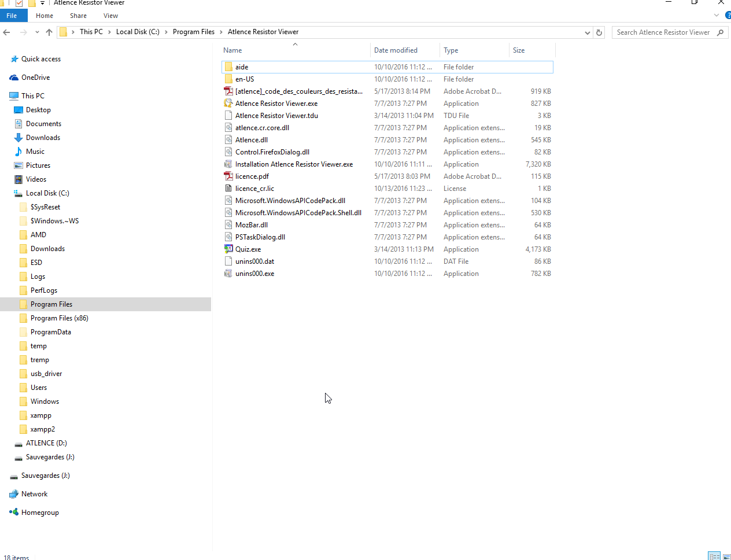
Task: Open the Documents folder in navigation pane
Action: pos(43,124)
